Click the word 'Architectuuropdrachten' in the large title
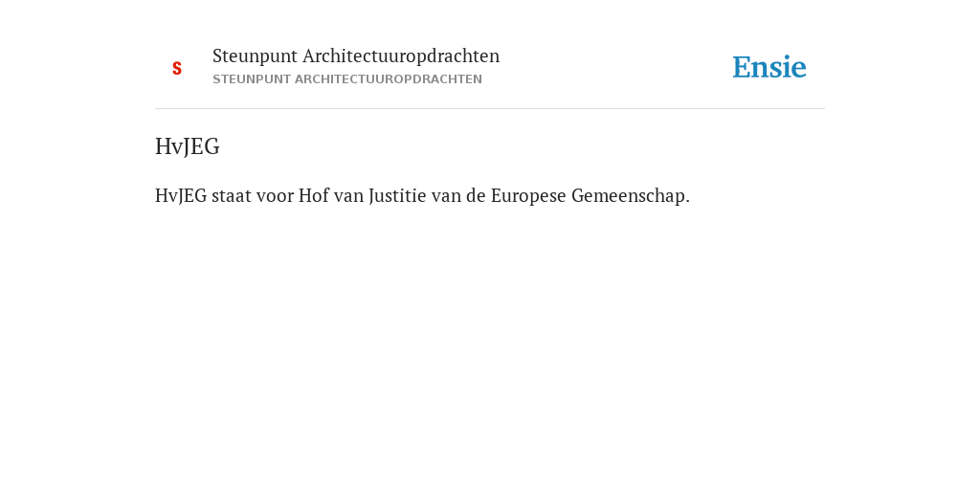The width and height of the screenshot is (980, 490). [x=401, y=56]
